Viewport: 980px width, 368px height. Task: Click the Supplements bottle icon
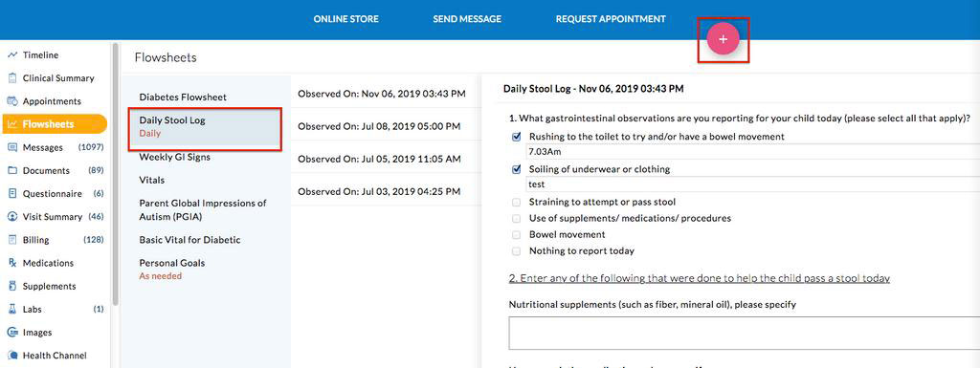pyautogui.click(x=11, y=287)
